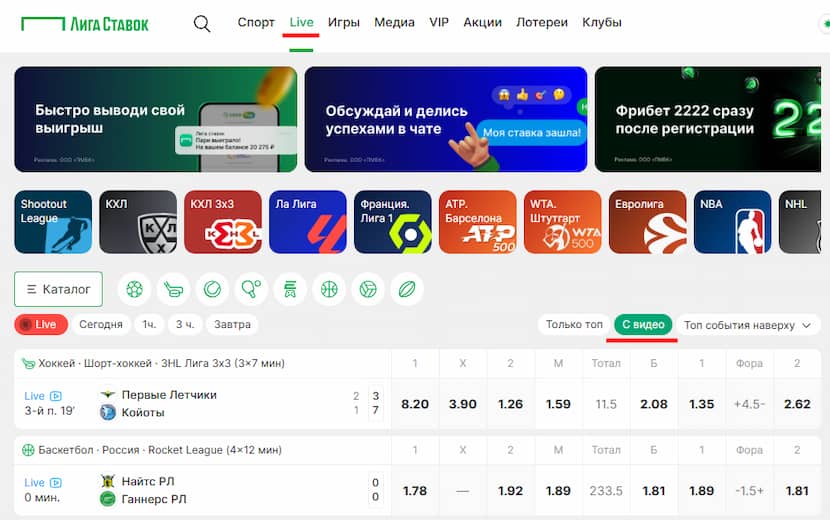
Task: Select draw odds 3.90 in hockey match
Action: tap(463, 404)
